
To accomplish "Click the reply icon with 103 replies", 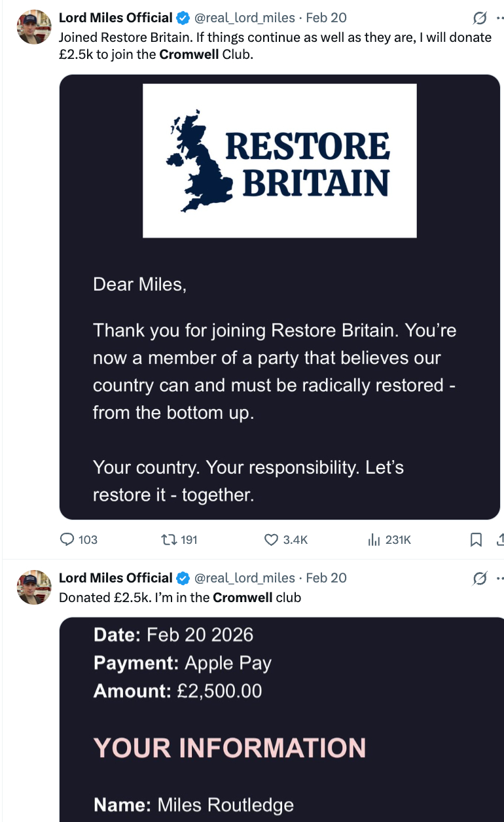I will tap(67, 539).
